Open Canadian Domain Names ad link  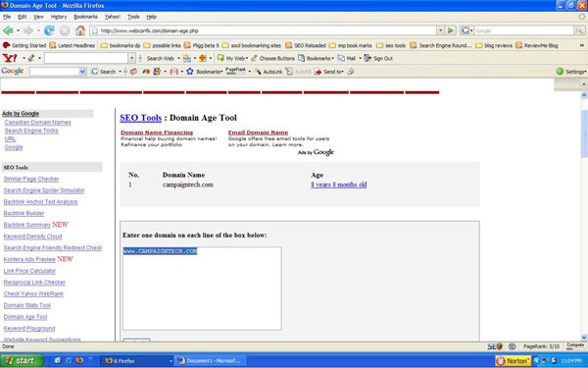(x=37, y=122)
